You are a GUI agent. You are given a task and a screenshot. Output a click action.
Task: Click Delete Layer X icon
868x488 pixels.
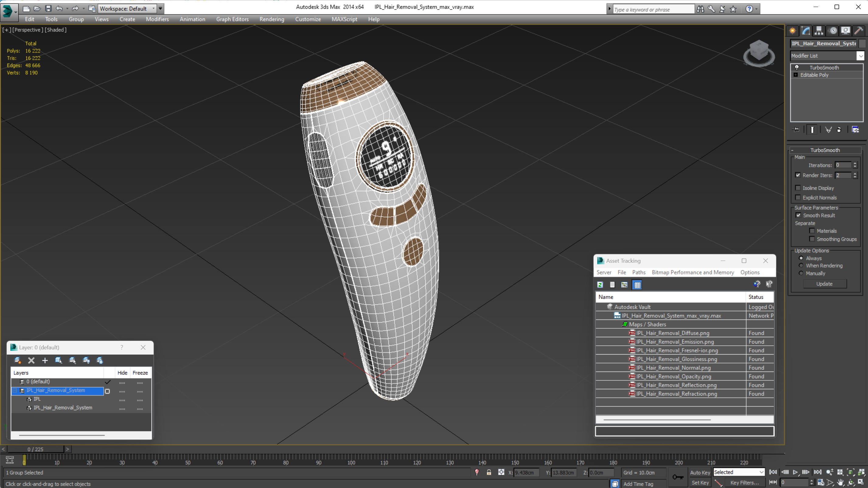click(x=31, y=360)
